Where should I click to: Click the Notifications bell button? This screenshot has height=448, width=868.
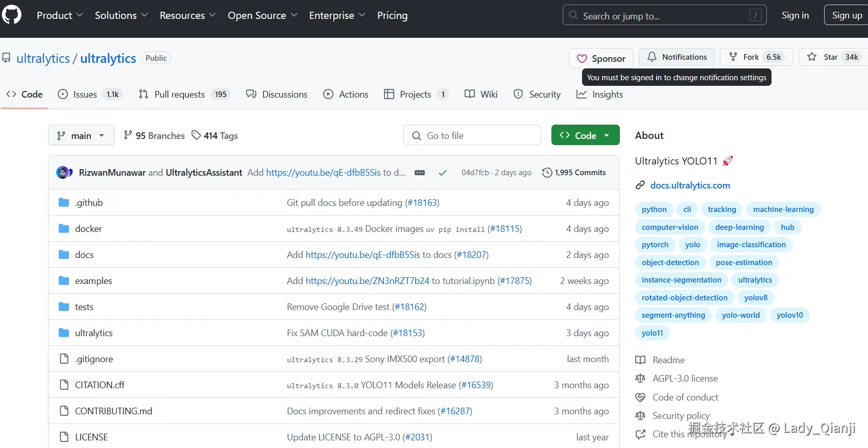coord(677,57)
